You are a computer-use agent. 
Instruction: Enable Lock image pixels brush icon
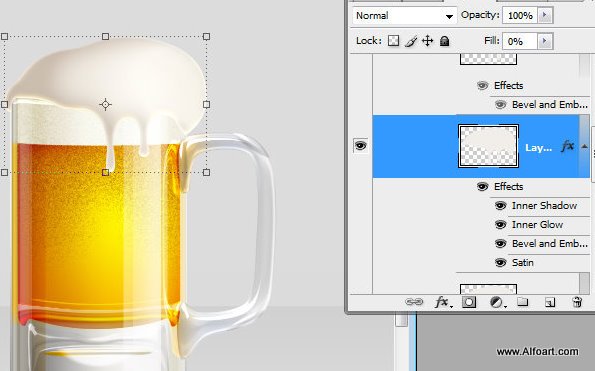click(x=411, y=41)
